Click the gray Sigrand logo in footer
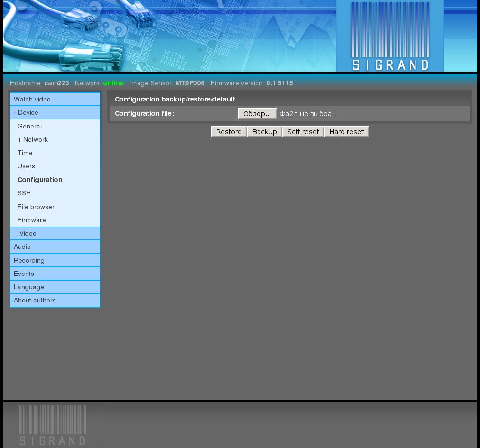This screenshot has height=448, width=480. click(x=52, y=425)
